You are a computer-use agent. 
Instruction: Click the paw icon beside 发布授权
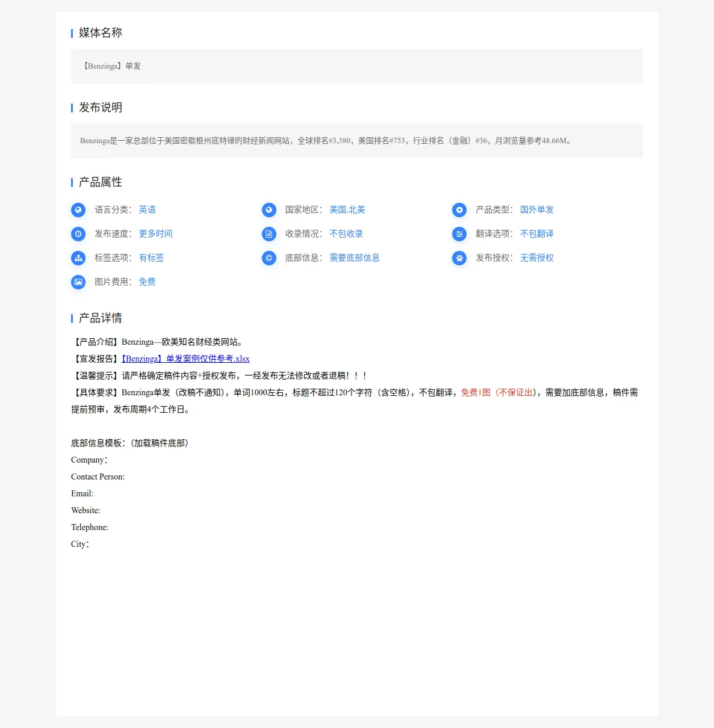click(x=459, y=258)
